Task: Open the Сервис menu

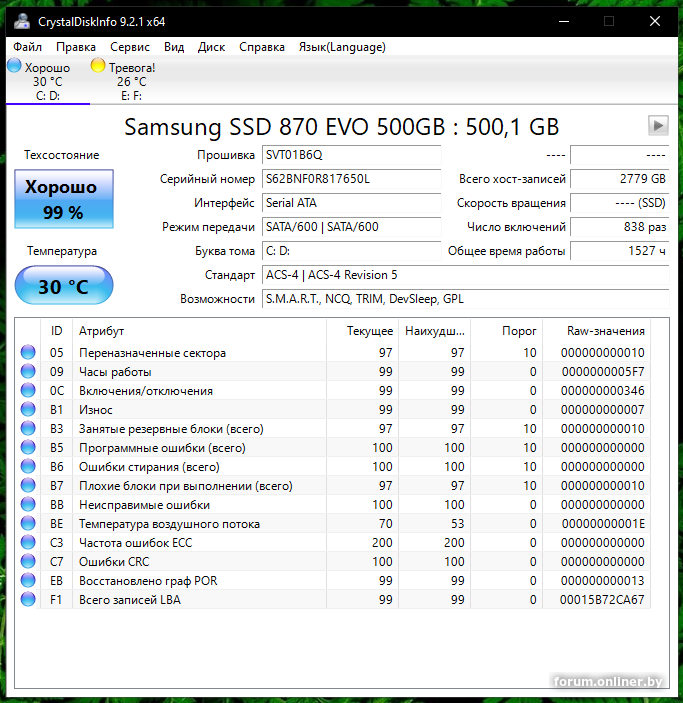Action: coord(130,47)
